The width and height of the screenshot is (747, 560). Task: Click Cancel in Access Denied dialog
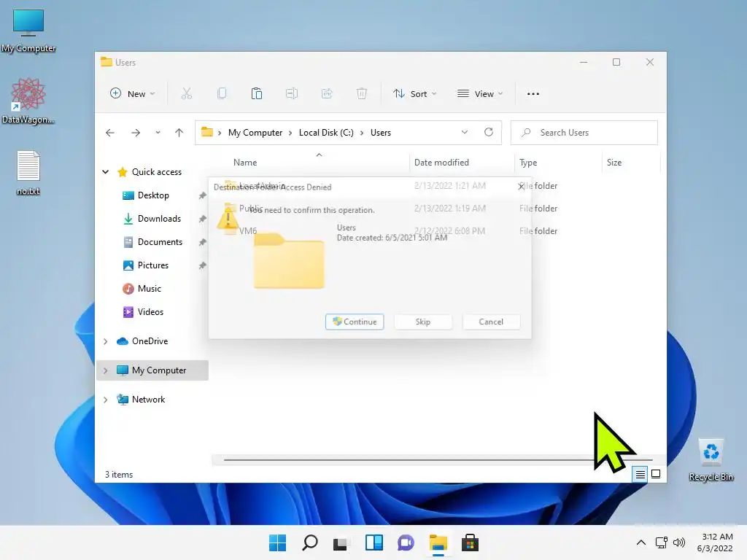(x=491, y=322)
